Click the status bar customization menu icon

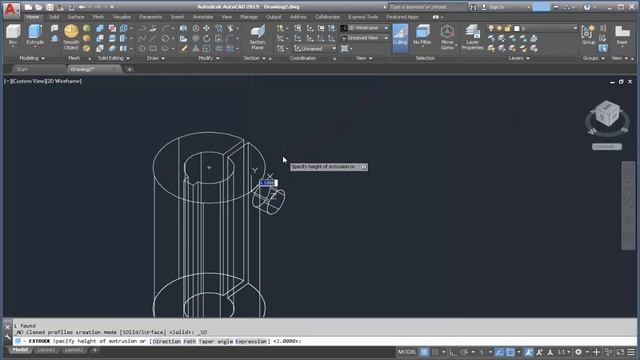coord(631,352)
